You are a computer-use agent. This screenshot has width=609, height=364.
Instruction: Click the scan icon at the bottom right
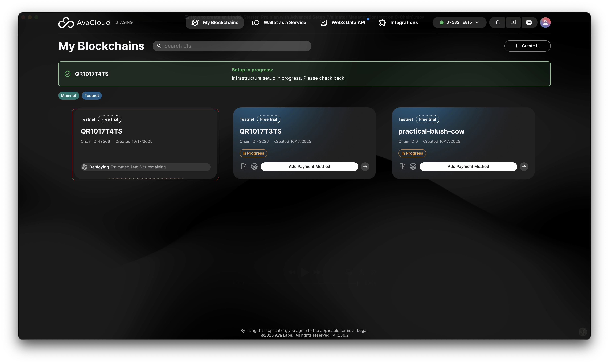coord(583,332)
